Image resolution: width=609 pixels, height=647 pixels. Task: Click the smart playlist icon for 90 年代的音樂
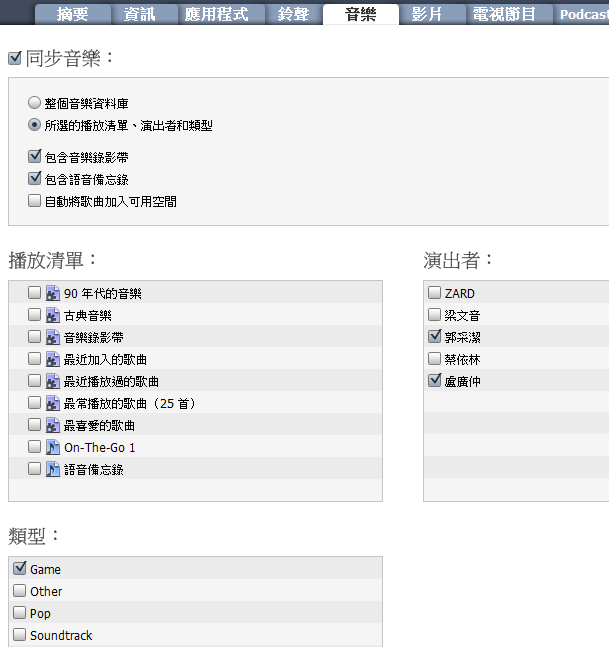point(53,293)
